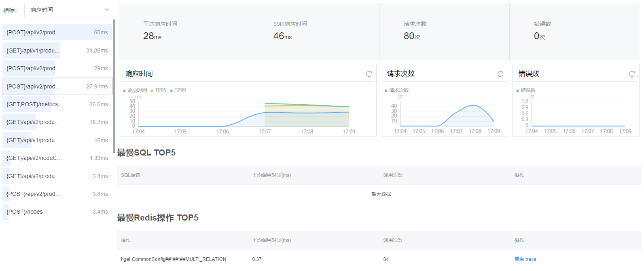Select the 16ms GET api/v1 endpoint
Viewport: 644px width, 271px height.
coord(57,140)
